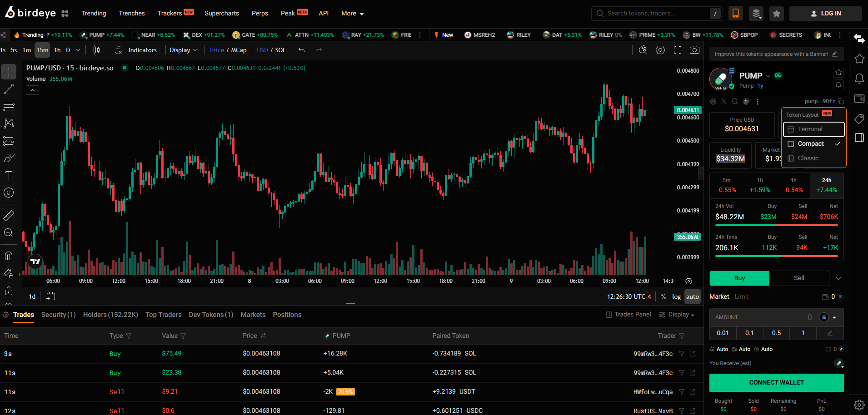The width and height of the screenshot is (868, 415).
Task: Open the trades table Display dropdown
Action: click(x=677, y=315)
